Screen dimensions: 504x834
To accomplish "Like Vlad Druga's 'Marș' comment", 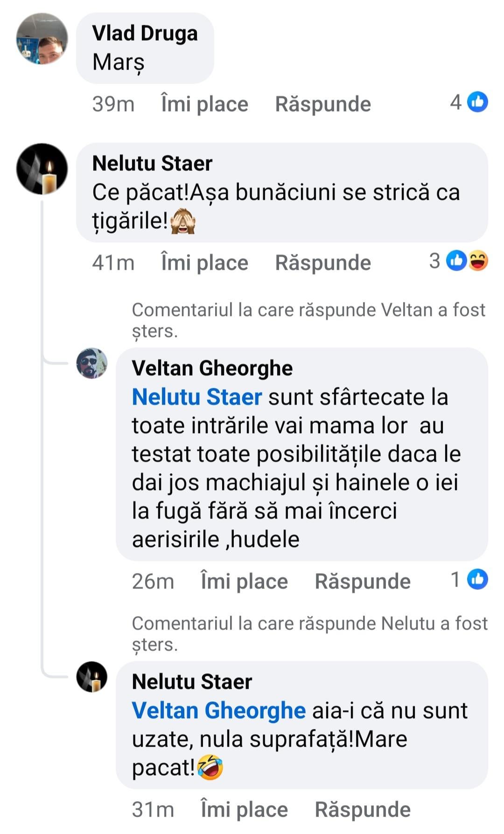I will [204, 104].
